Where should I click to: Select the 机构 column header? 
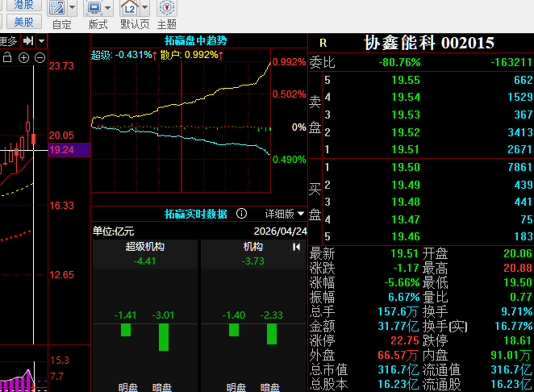click(x=252, y=247)
